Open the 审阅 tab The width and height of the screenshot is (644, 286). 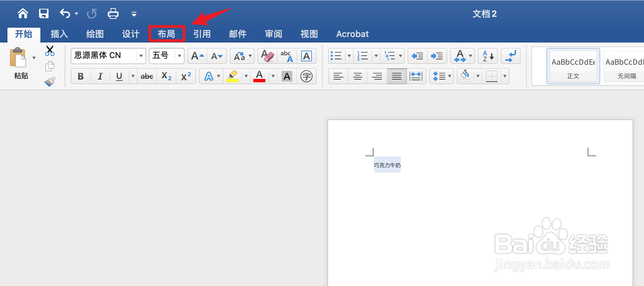(273, 34)
